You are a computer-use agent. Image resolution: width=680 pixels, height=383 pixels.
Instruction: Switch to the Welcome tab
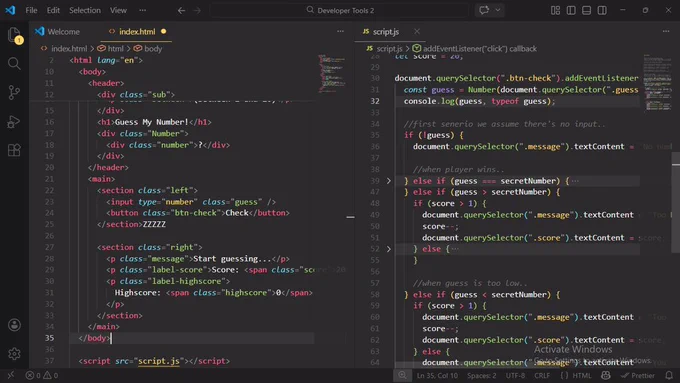click(63, 32)
